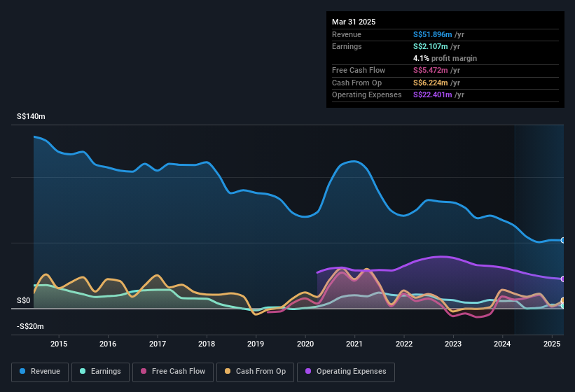Image resolution: width=575 pixels, height=392 pixels.
Task: Click the Free Cash Flow label in tooltip
Action: (359, 70)
